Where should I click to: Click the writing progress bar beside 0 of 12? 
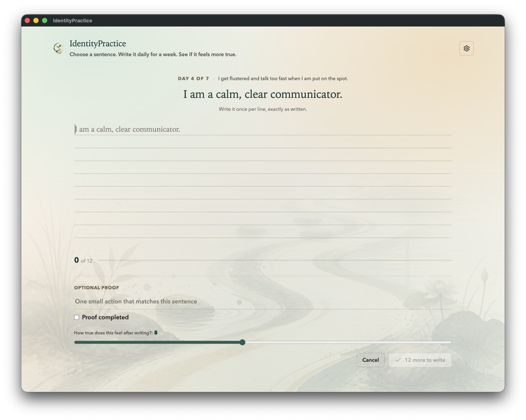coord(275,260)
